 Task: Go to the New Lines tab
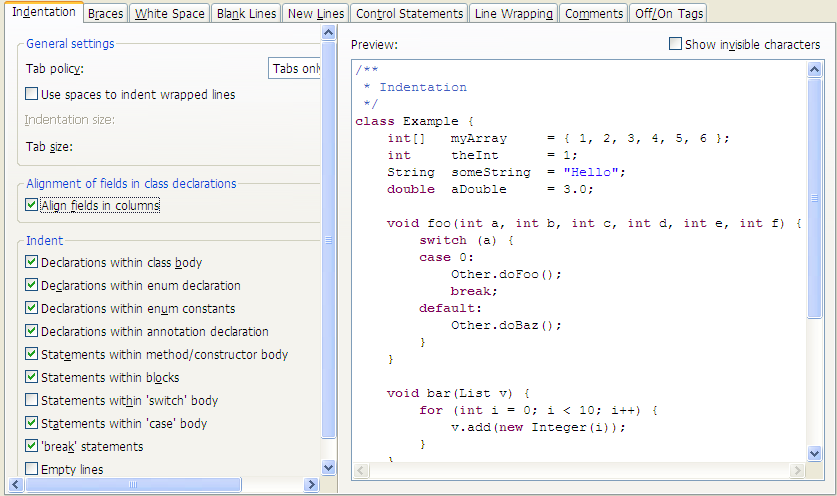[315, 13]
